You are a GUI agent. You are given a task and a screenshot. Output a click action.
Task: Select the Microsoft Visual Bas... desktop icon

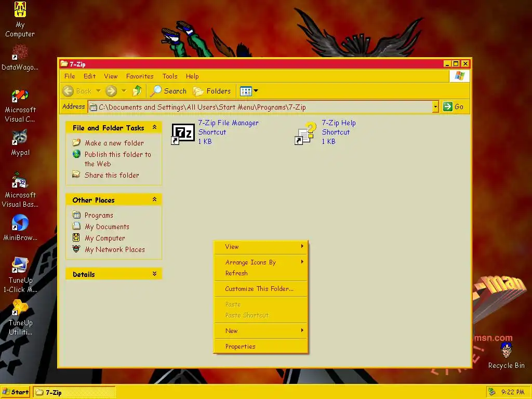click(x=20, y=180)
